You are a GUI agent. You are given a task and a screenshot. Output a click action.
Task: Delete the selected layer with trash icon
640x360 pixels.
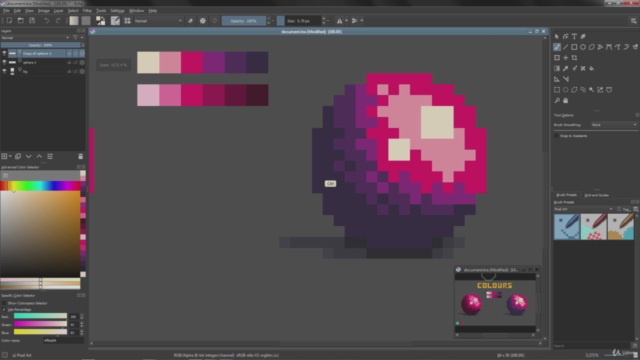(80, 156)
